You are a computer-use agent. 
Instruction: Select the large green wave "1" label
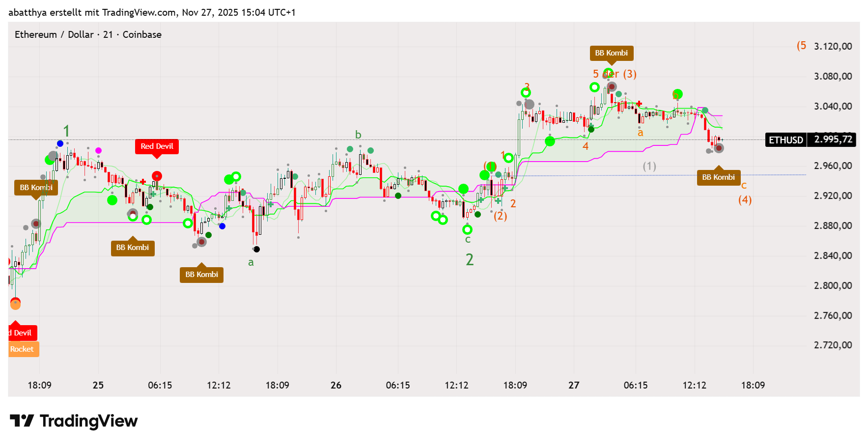coord(66,131)
